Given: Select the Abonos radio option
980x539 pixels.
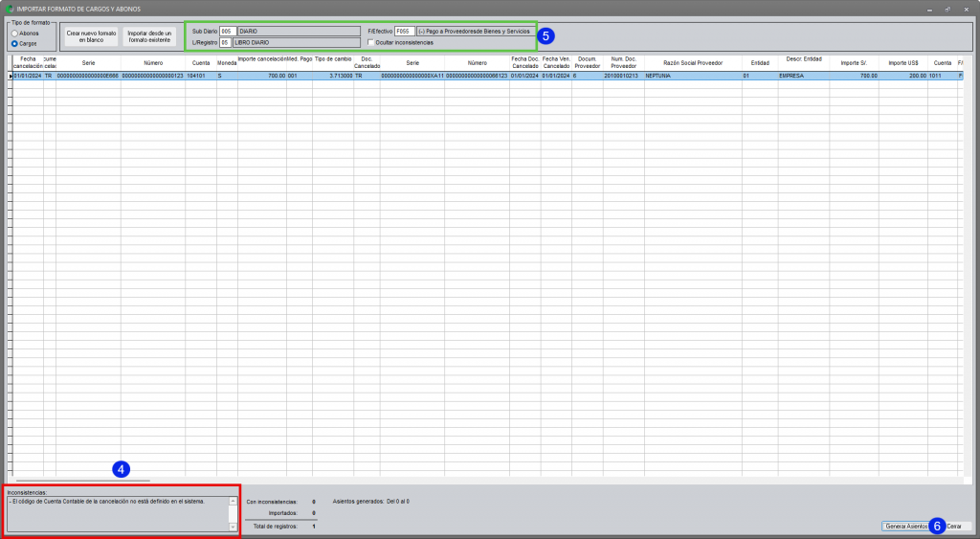Looking at the screenshot, I should tap(14, 34).
